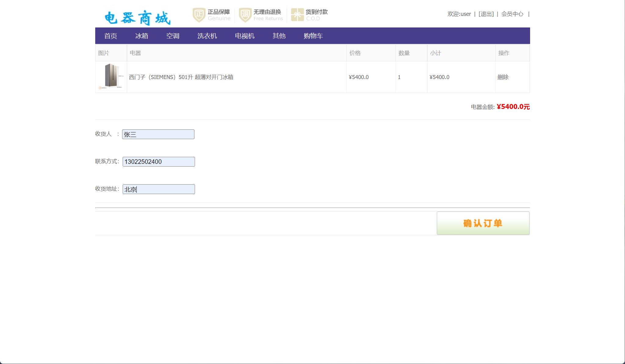Open the 会员中心 member center
Viewport: 625px width, 364px height.
coord(512,14)
